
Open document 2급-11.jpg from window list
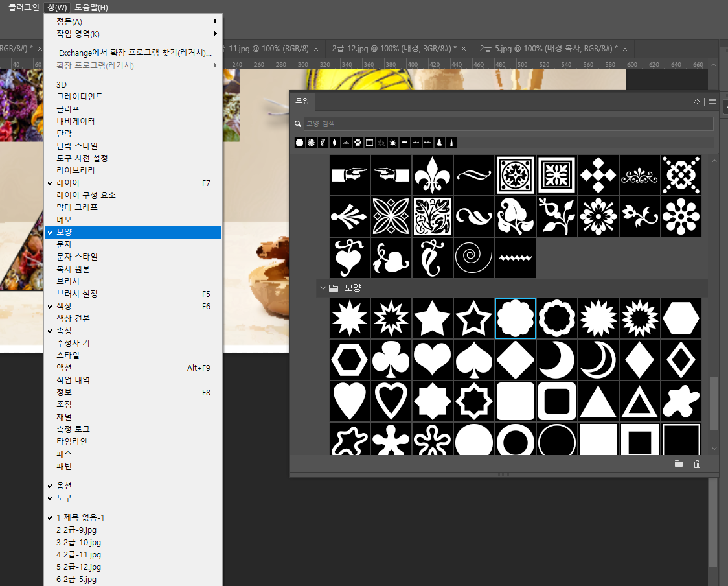tap(132, 554)
